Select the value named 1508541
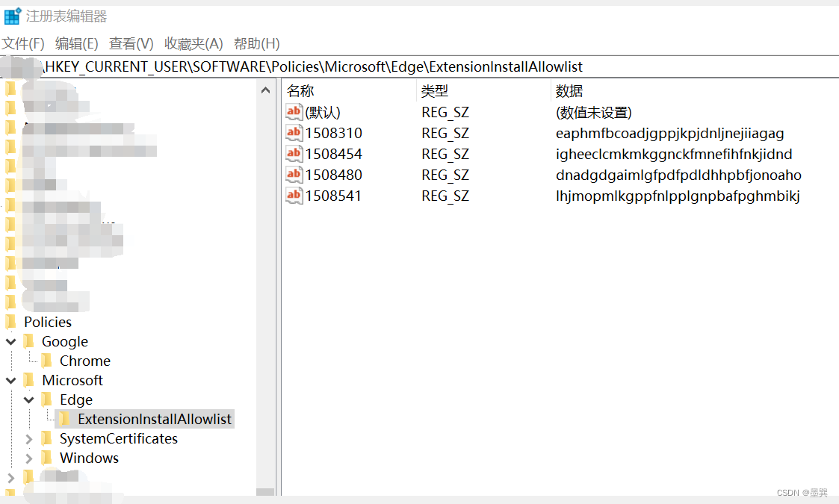 pos(332,196)
